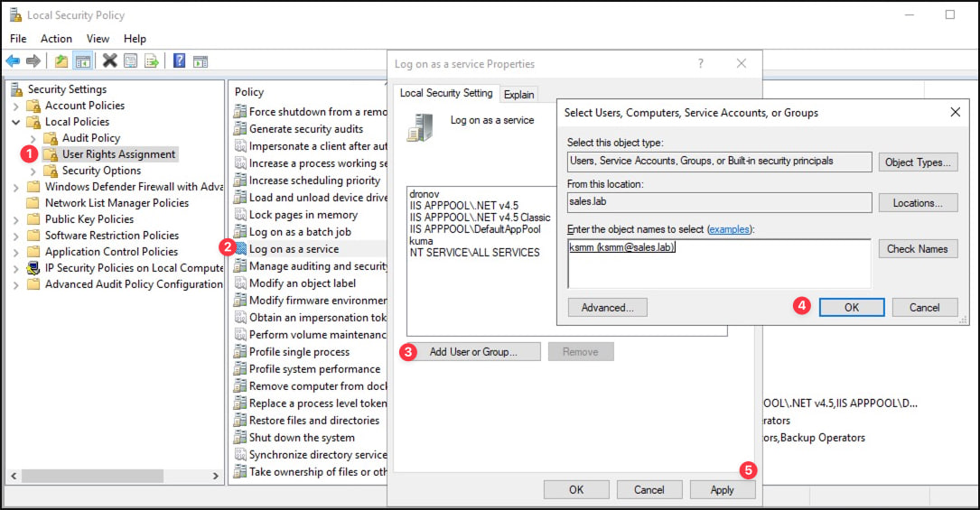This screenshot has height=510, width=980.
Task: Open the Help menu
Action: click(135, 39)
